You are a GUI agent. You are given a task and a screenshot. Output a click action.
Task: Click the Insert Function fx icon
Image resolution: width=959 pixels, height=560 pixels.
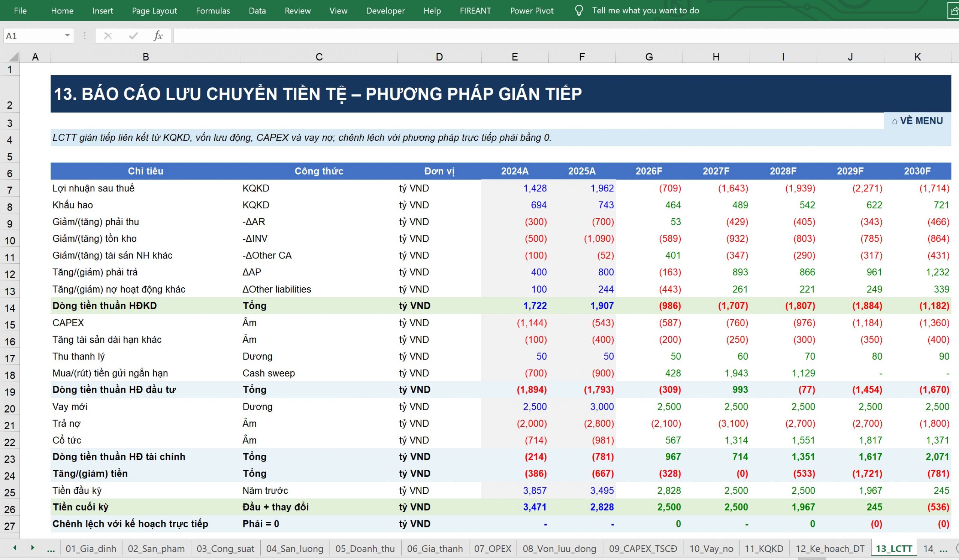(x=158, y=36)
